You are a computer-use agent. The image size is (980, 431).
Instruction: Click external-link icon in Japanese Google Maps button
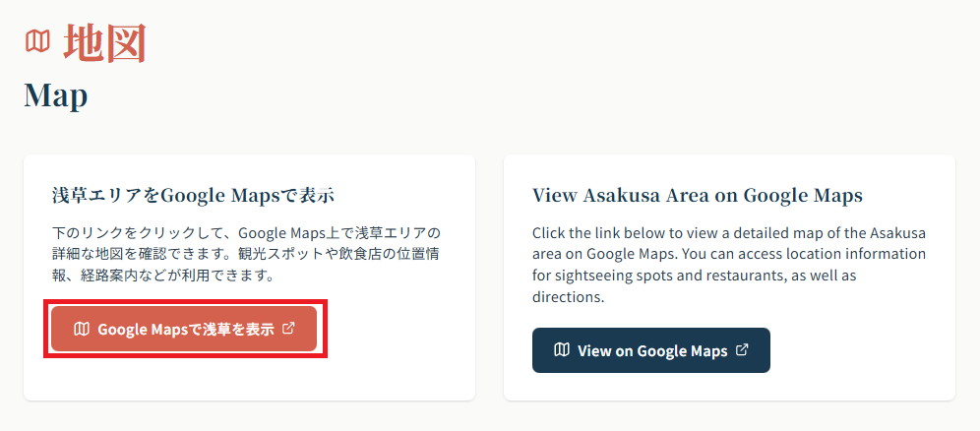point(288,329)
